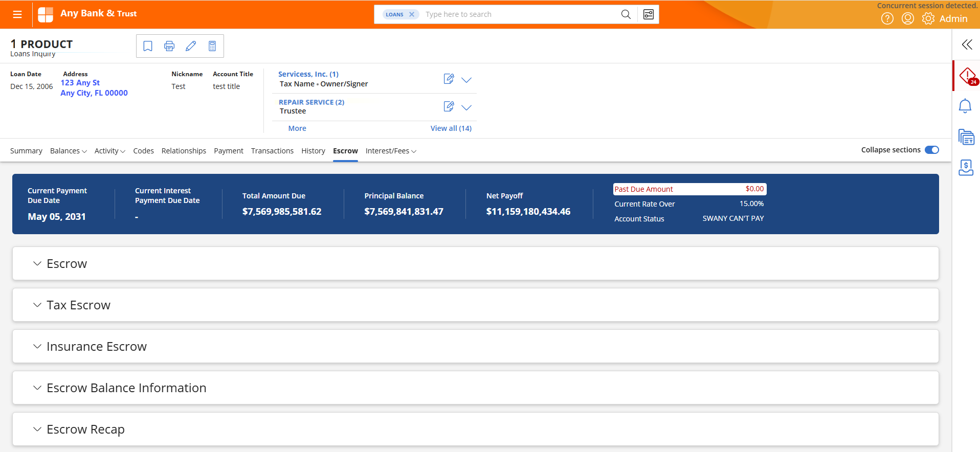Screen dimensions: 980x452
Task: Toggle the Collapse sections switch
Action: point(932,150)
